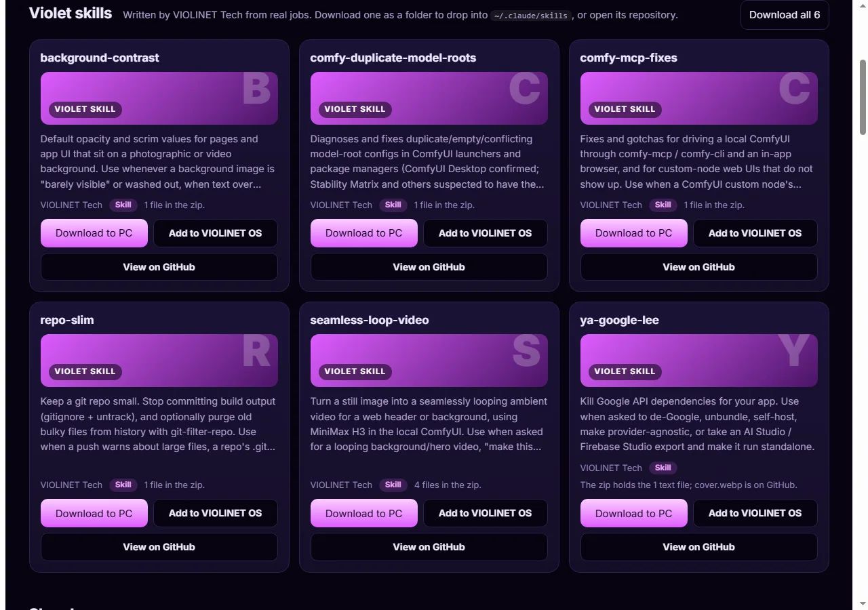
Task: Add comfy-duplicate-model-roots to VIOLINET OS
Action: click(486, 233)
